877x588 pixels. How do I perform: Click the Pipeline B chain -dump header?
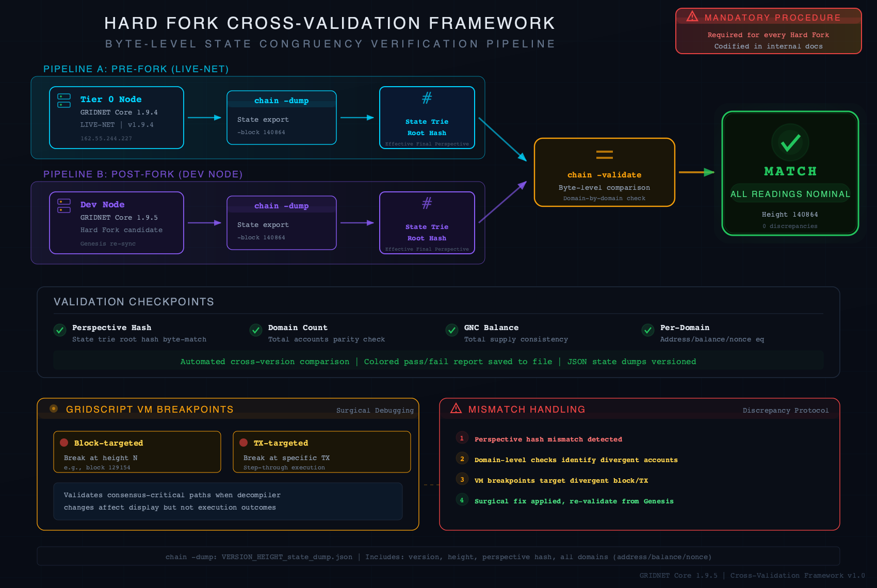pyautogui.click(x=282, y=206)
